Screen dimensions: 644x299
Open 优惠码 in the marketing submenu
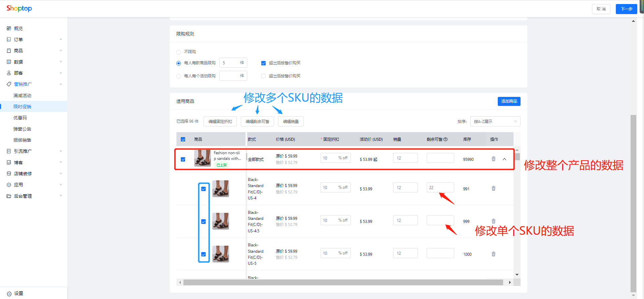pyautogui.click(x=20, y=118)
